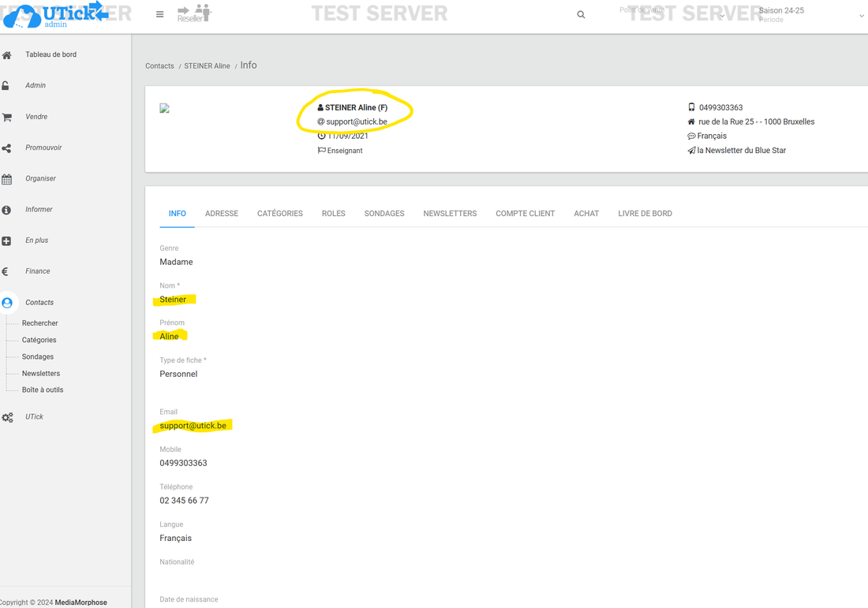This screenshot has height=608, width=868.
Task: Click the Tableau de bord home icon
Action: click(7, 55)
